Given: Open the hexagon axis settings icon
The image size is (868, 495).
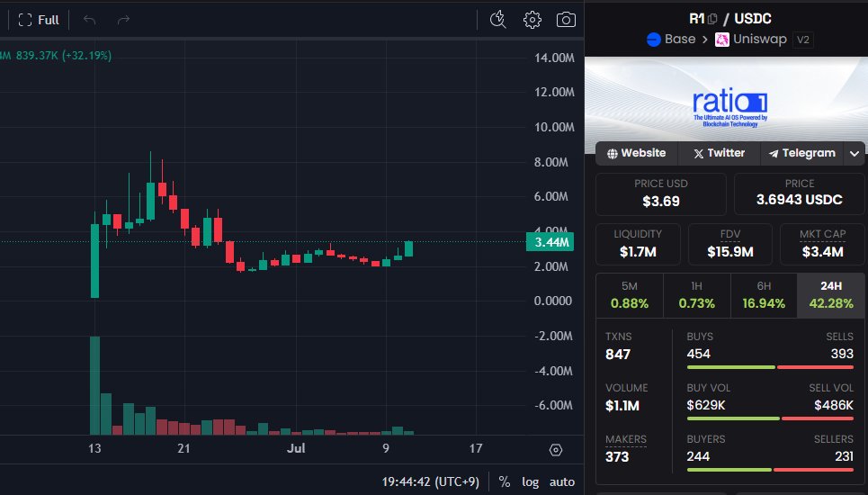Looking at the screenshot, I should [x=555, y=449].
